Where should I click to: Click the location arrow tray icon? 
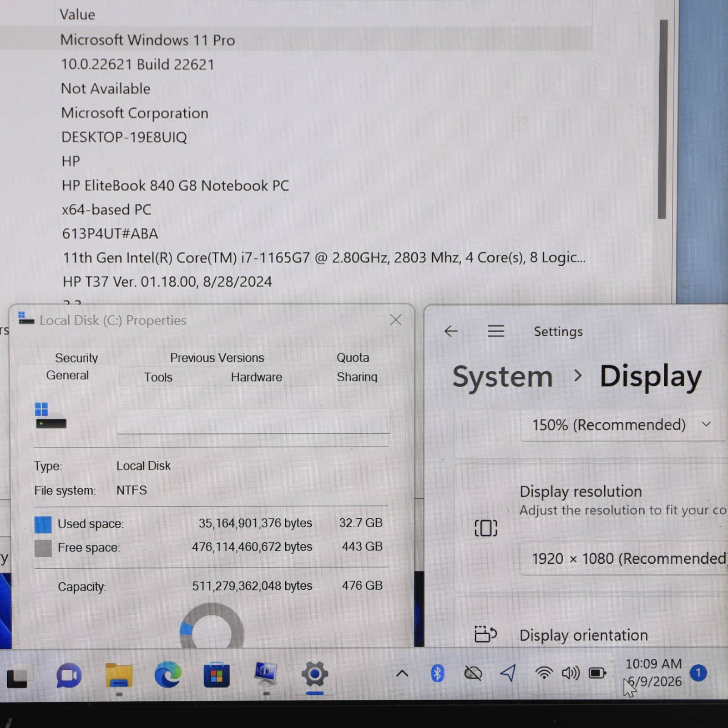[508, 673]
